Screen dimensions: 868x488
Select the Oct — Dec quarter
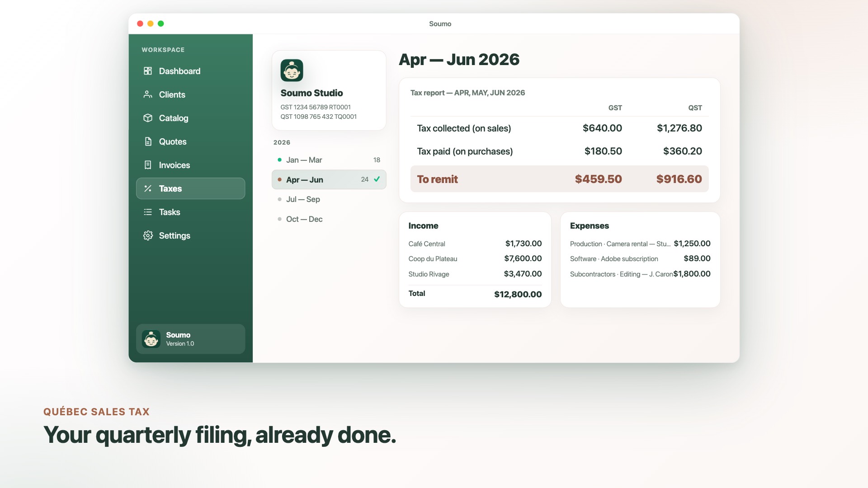point(329,219)
